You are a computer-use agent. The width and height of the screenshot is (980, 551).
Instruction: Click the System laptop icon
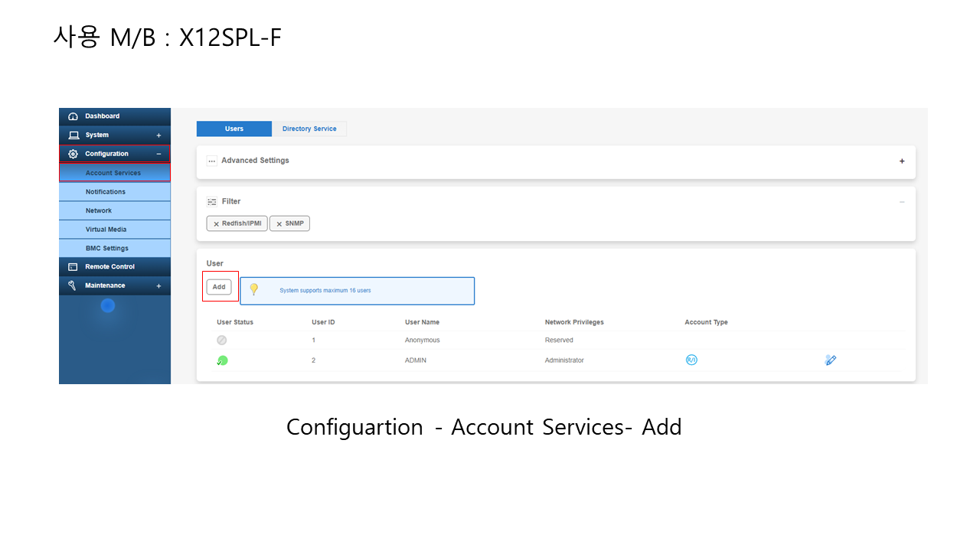[x=73, y=135]
